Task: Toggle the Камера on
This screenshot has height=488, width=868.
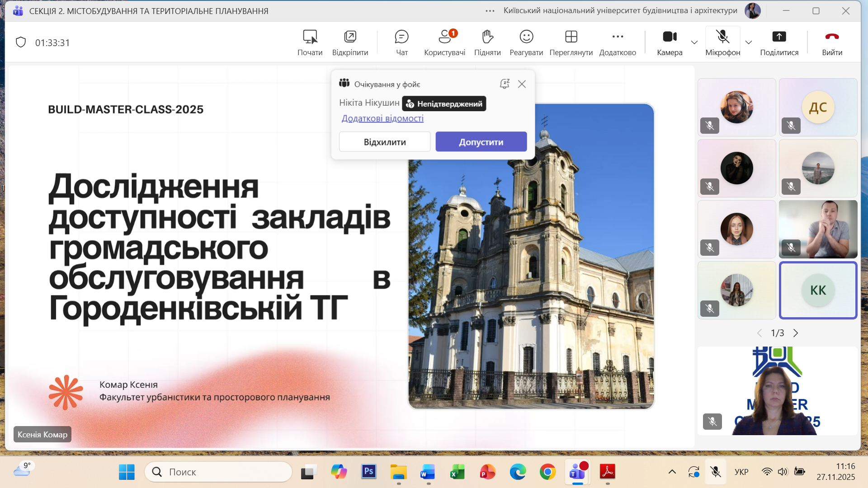Action: pyautogui.click(x=670, y=42)
